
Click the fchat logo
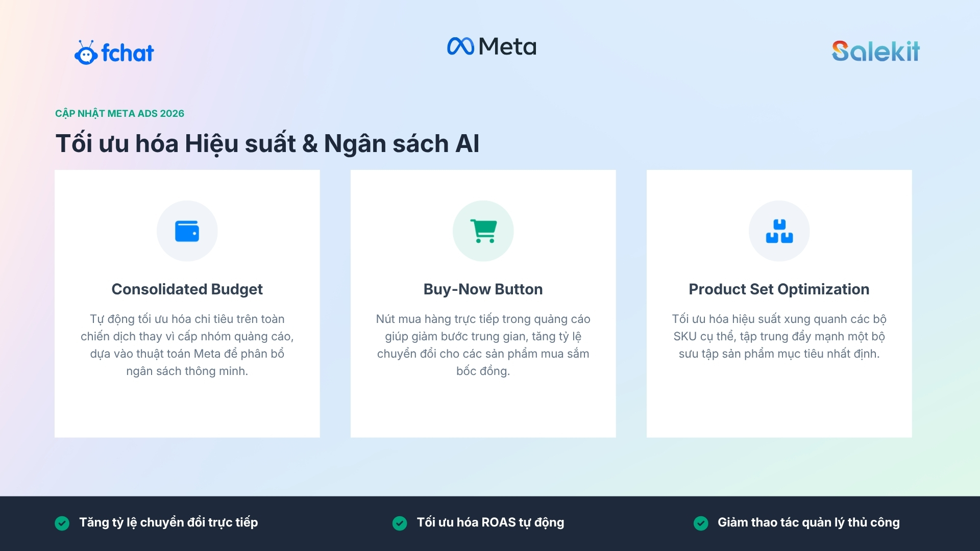point(114,53)
